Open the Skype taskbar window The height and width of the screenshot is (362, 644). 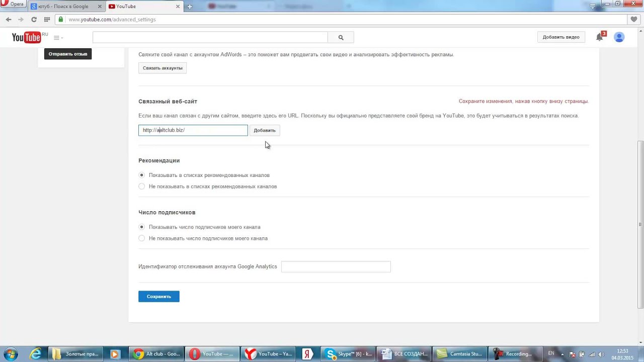click(x=348, y=354)
